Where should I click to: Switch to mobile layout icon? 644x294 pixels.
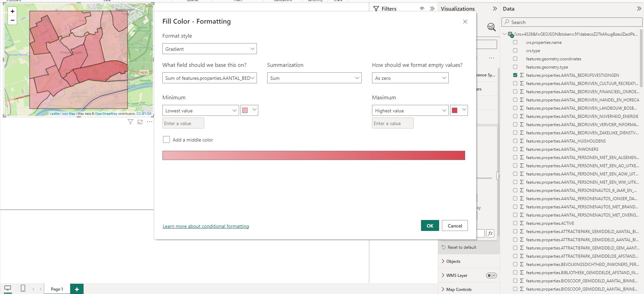point(23,289)
